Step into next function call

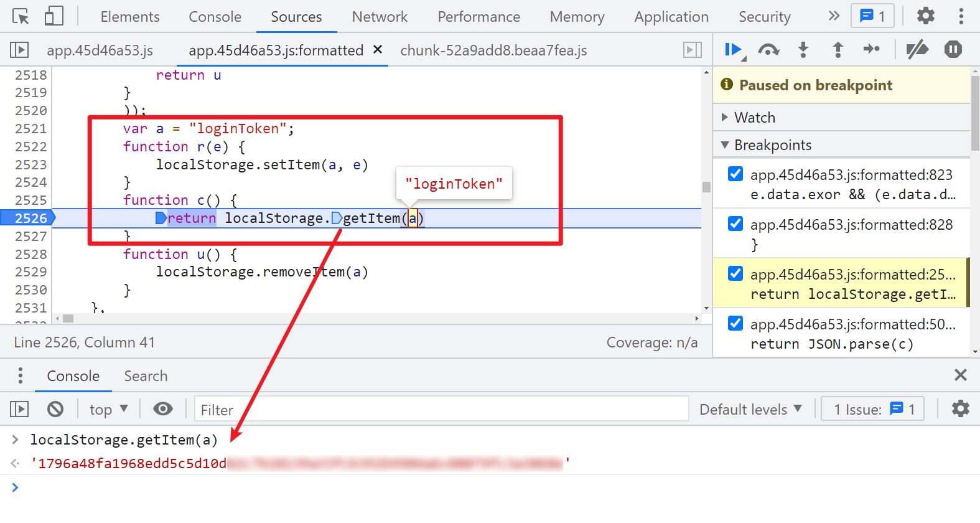point(803,50)
